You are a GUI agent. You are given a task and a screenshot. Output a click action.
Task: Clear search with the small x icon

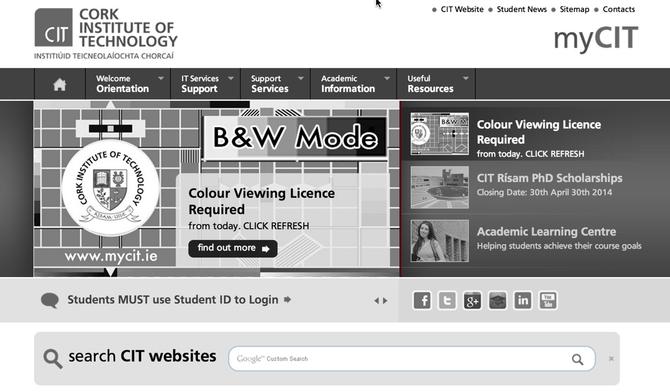point(611,359)
